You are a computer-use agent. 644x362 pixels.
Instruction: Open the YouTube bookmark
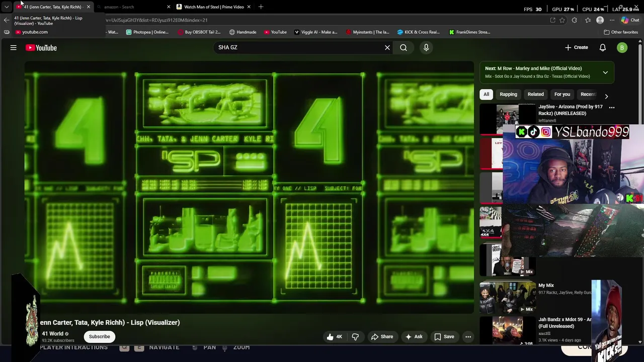tap(275, 32)
